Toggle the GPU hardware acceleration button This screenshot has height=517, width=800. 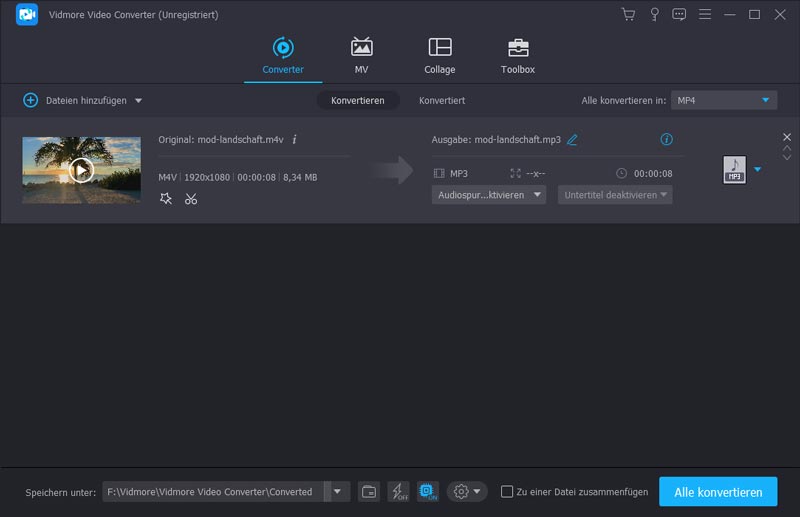(x=428, y=491)
